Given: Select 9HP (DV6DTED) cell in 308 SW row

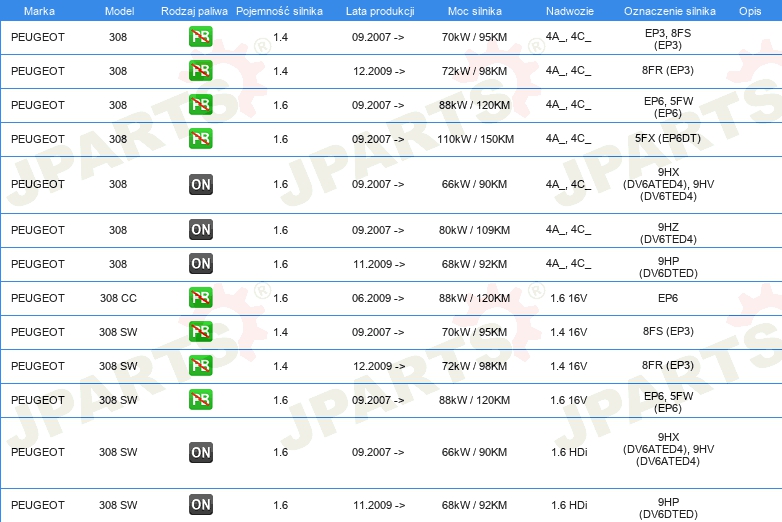Looking at the screenshot, I should click(668, 508).
